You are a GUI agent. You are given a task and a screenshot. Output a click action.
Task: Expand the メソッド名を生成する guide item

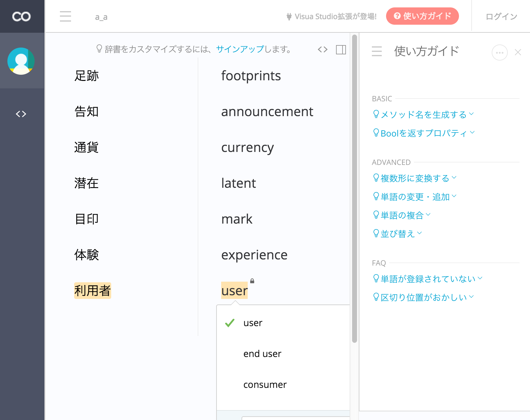(423, 115)
